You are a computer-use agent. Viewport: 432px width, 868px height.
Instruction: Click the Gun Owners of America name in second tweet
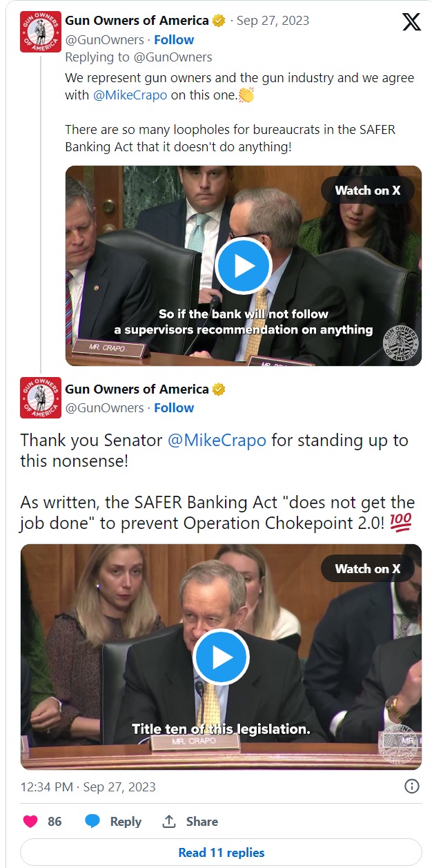coord(137,389)
